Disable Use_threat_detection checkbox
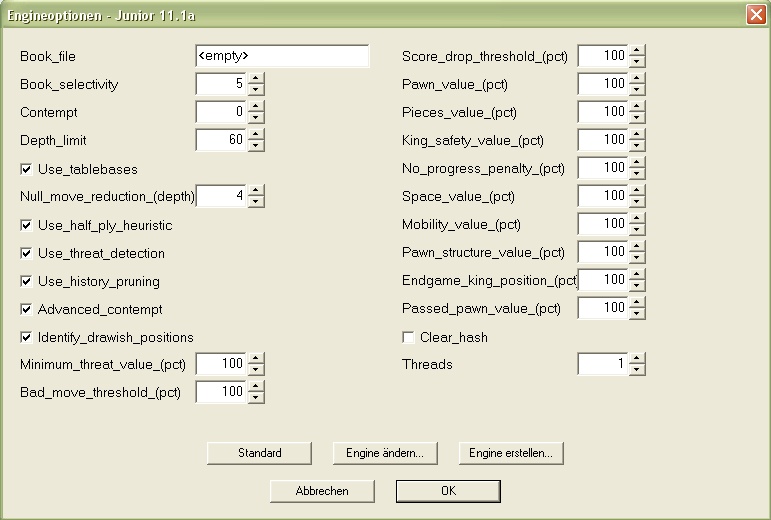 click(x=26, y=254)
